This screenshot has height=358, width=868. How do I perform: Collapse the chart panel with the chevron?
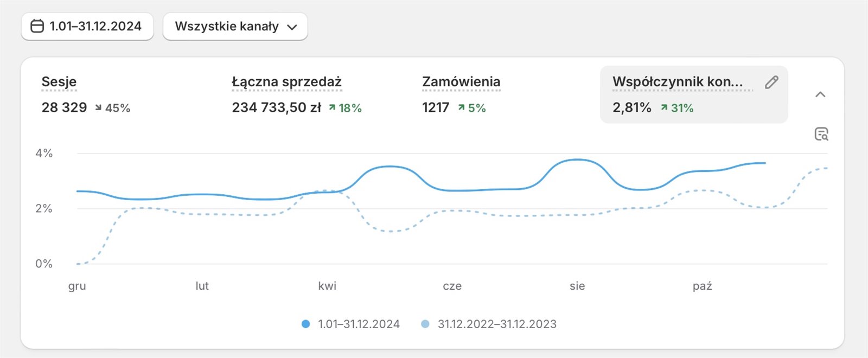coord(820,94)
